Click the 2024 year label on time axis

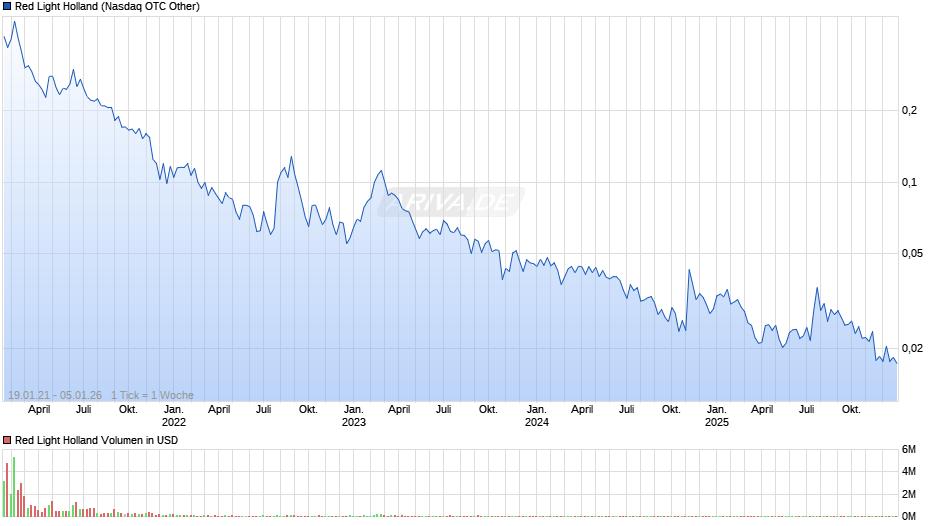point(537,422)
